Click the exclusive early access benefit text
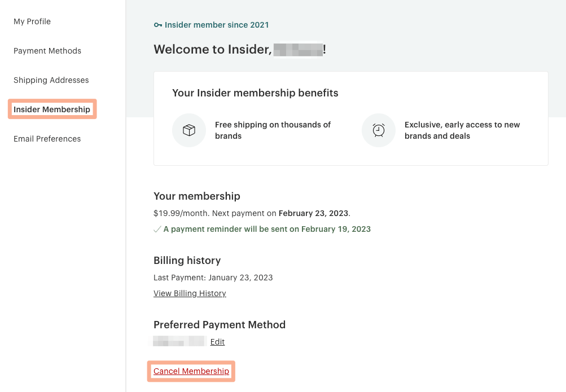 pyautogui.click(x=462, y=130)
